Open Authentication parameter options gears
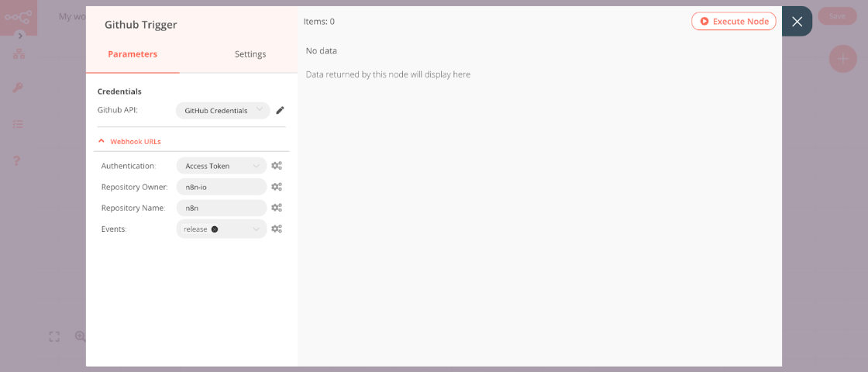The width and height of the screenshot is (868, 372). [277, 166]
